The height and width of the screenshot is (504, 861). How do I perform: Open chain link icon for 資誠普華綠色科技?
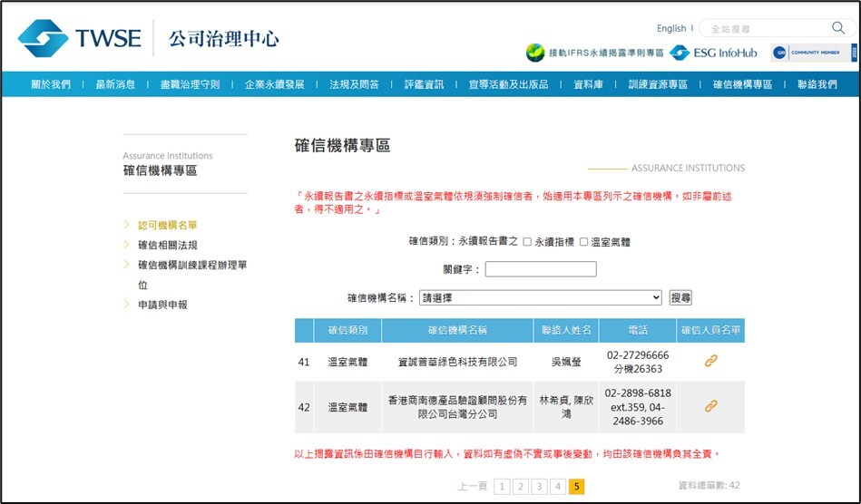coord(710,361)
